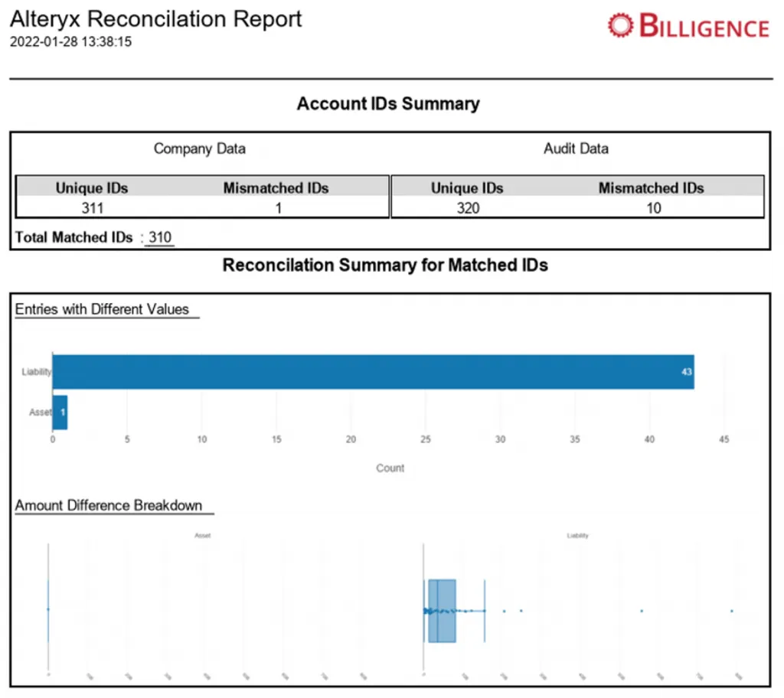This screenshot has width=784, height=698.
Task: Click the "40" tick on the Count axis
Action: (x=649, y=439)
